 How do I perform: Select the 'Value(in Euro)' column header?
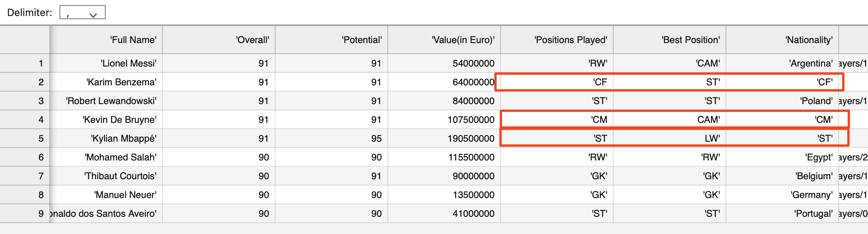(x=444, y=40)
